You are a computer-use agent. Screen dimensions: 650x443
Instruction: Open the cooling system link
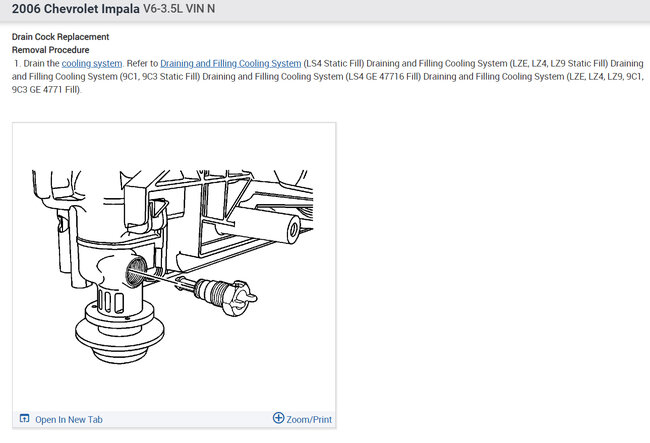[92, 63]
